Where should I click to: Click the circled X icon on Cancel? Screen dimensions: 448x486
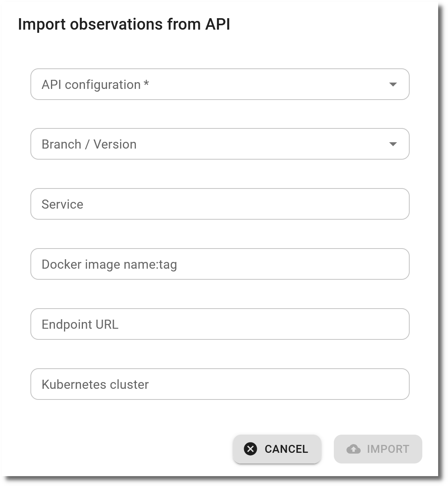(250, 449)
